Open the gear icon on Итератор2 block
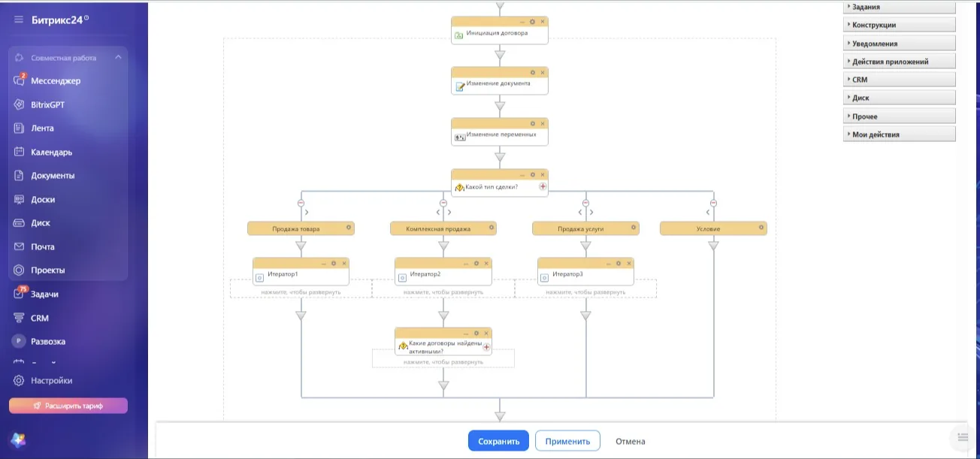980x459 pixels. (x=476, y=263)
